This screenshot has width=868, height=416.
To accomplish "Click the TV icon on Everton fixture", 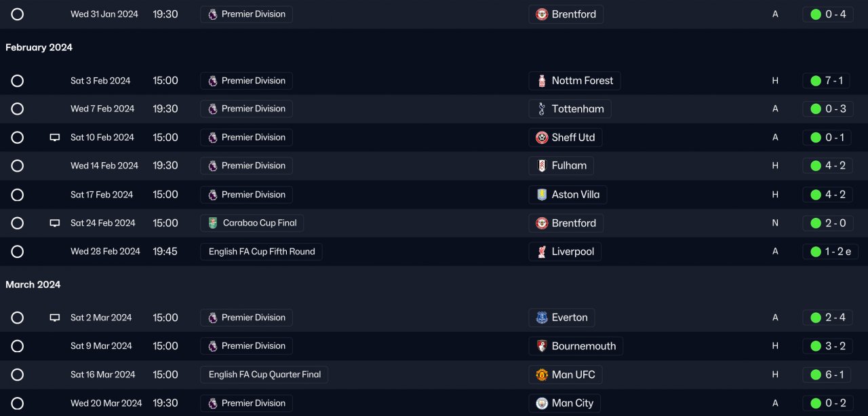I will [x=55, y=318].
